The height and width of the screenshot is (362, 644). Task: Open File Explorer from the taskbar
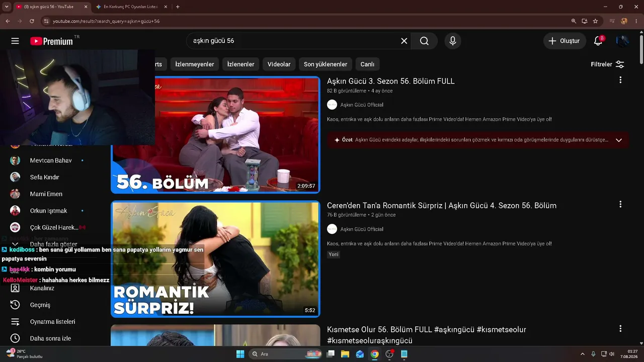pos(345,354)
